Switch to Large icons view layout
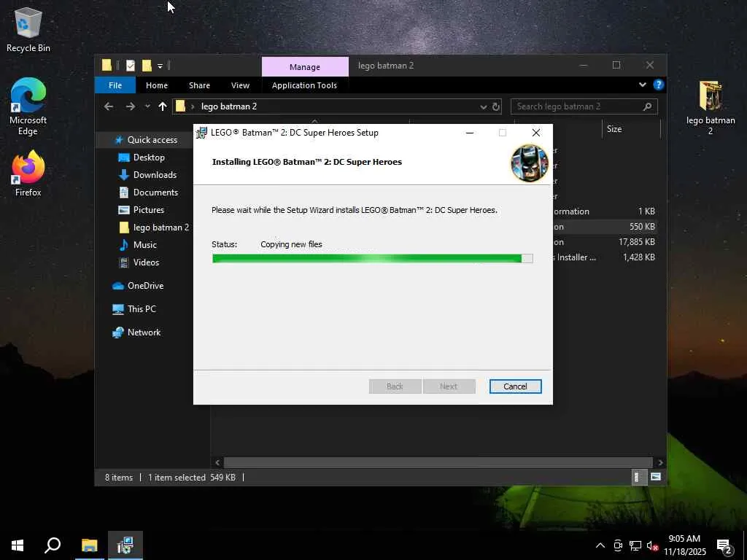This screenshot has width=747, height=560. pyautogui.click(x=656, y=477)
